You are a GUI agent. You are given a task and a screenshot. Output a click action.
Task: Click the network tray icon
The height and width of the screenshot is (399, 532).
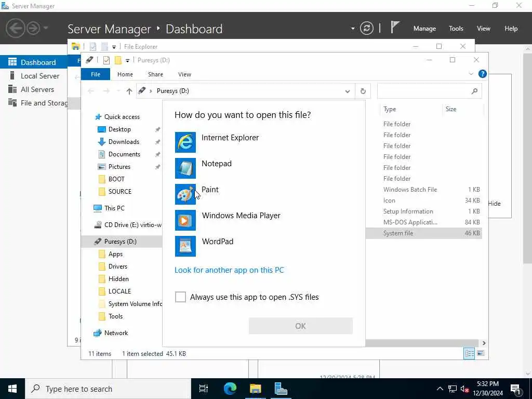[x=452, y=389]
